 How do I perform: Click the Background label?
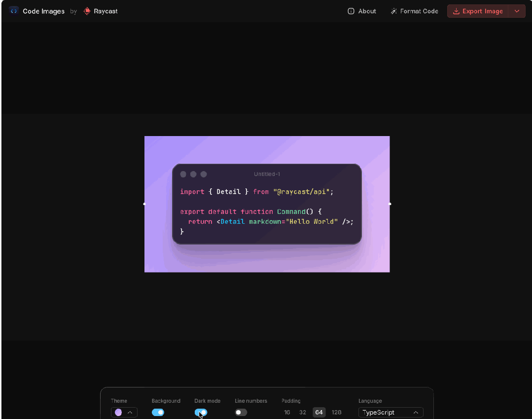point(166,401)
